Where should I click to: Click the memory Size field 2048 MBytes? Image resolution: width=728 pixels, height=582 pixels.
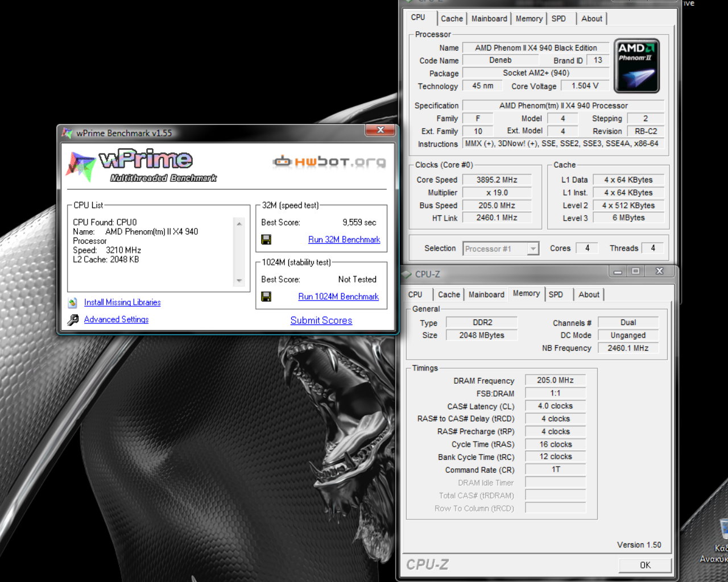[482, 335]
